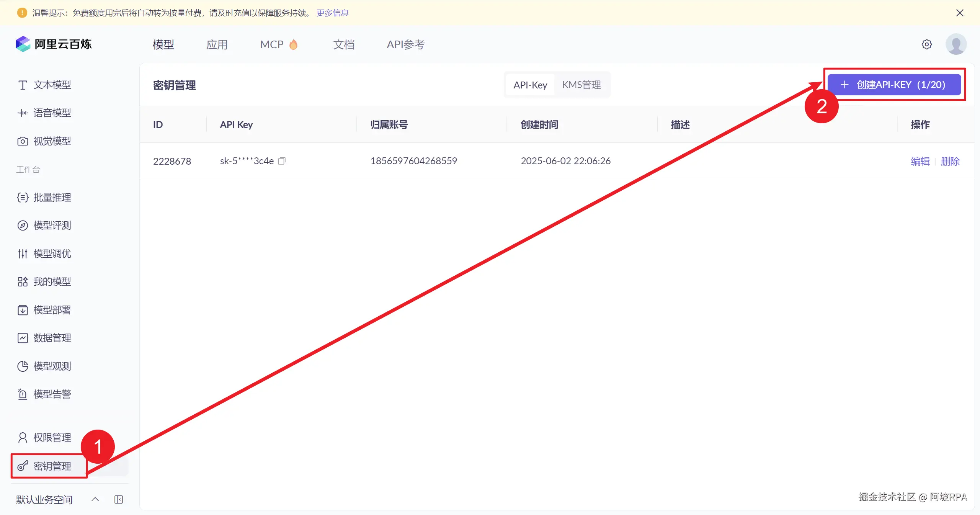Open settings gear icon in header
Image resolution: width=980 pixels, height=515 pixels.
pos(926,44)
